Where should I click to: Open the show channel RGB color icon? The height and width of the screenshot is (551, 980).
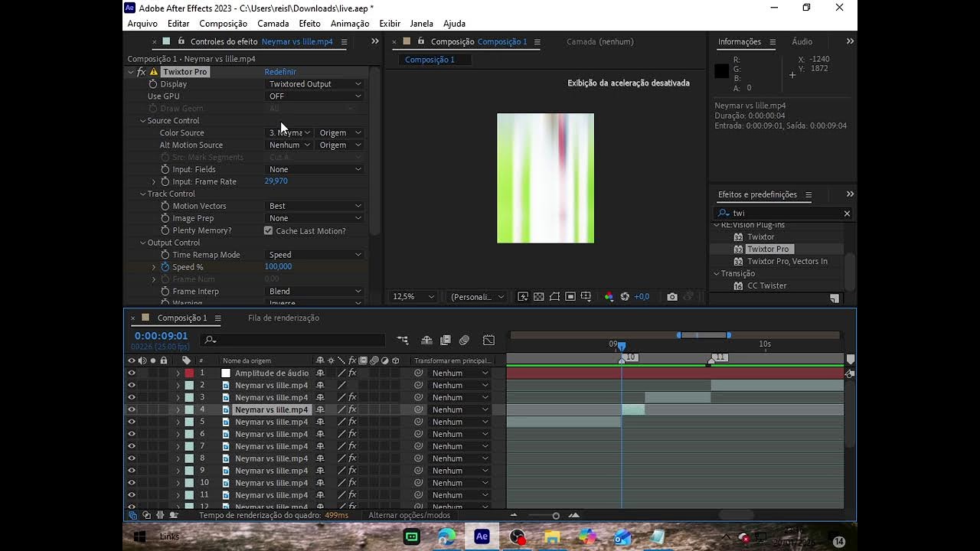[609, 297]
